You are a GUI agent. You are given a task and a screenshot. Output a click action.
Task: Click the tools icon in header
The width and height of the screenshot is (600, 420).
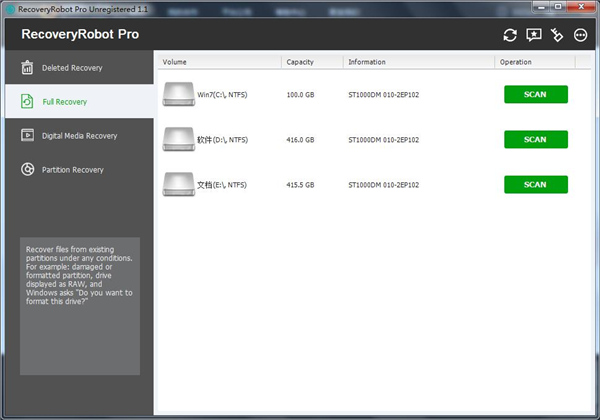[557, 35]
